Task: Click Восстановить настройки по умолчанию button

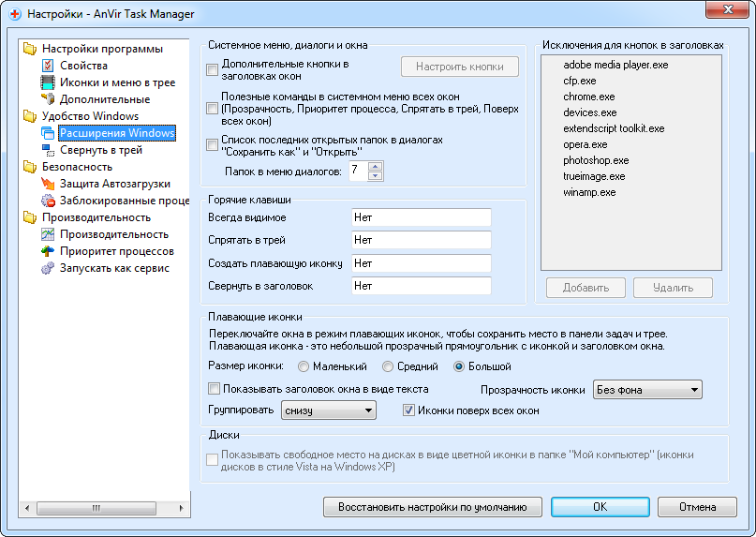Action: click(x=432, y=507)
